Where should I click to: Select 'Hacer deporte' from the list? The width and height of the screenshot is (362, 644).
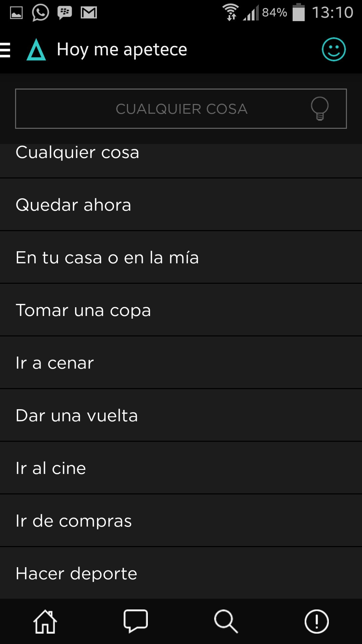[x=181, y=573]
